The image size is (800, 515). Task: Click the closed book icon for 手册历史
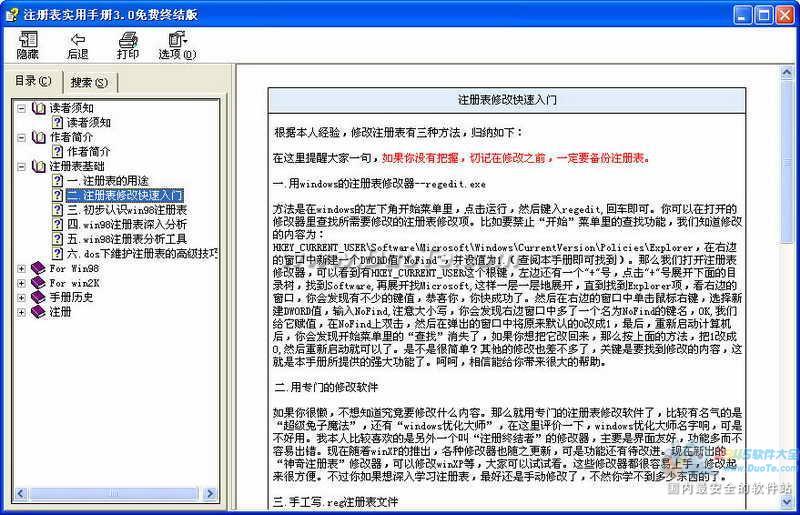(x=38, y=297)
